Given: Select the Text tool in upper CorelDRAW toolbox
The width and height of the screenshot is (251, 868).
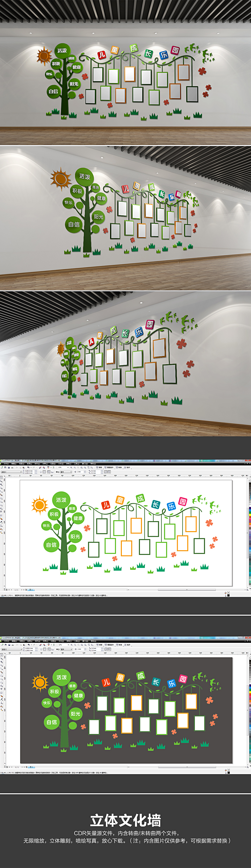Looking at the screenshot, I should 1,512.
